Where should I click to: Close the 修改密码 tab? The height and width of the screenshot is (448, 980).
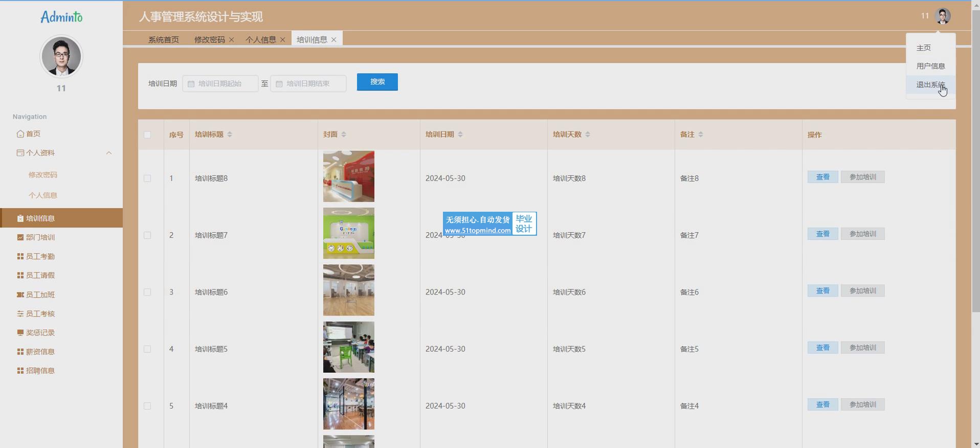click(x=232, y=39)
